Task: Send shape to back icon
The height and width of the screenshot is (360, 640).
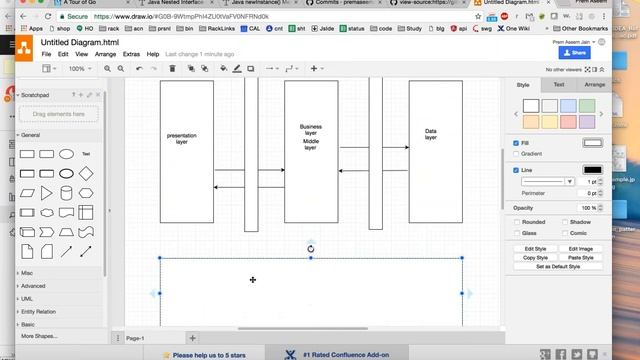Action: click(x=204, y=69)
